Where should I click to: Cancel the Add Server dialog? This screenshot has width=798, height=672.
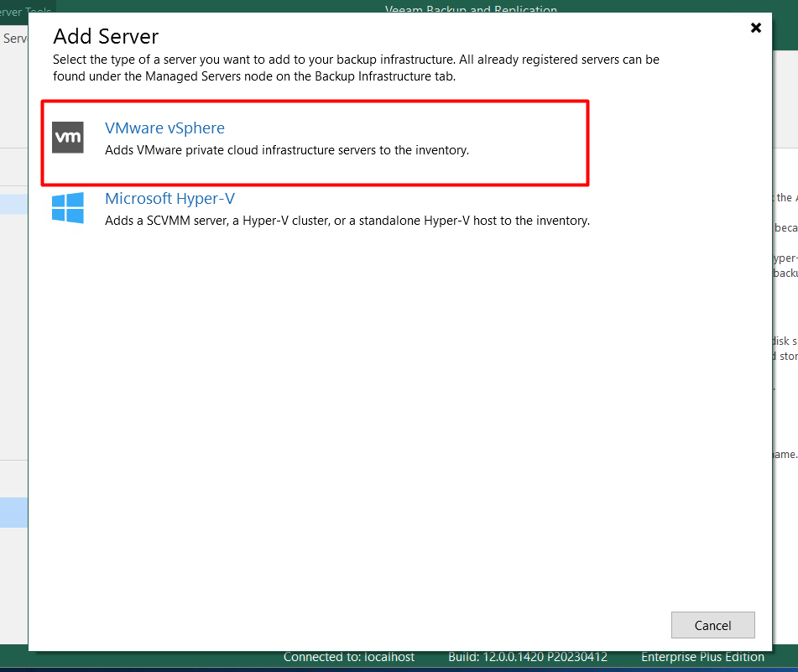(712, 625)
